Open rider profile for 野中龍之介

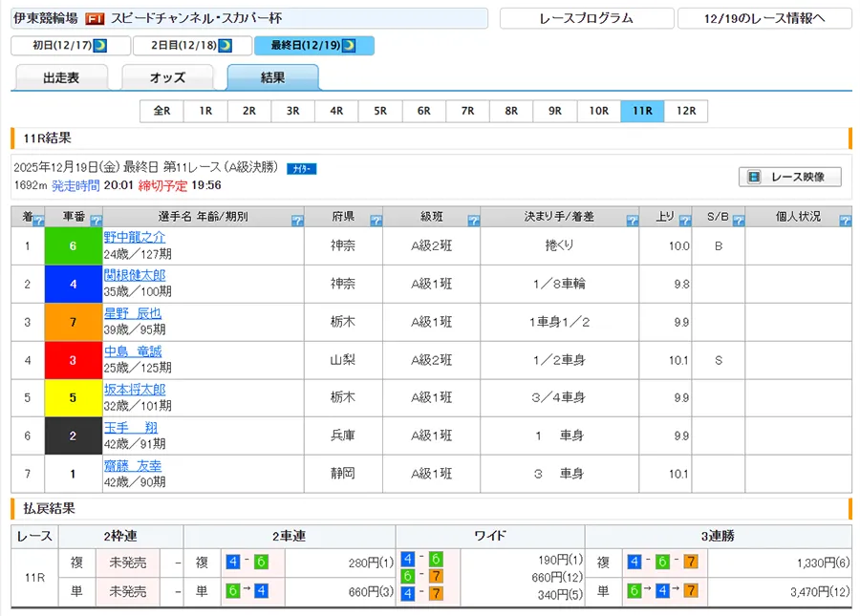tap(135, 237)
